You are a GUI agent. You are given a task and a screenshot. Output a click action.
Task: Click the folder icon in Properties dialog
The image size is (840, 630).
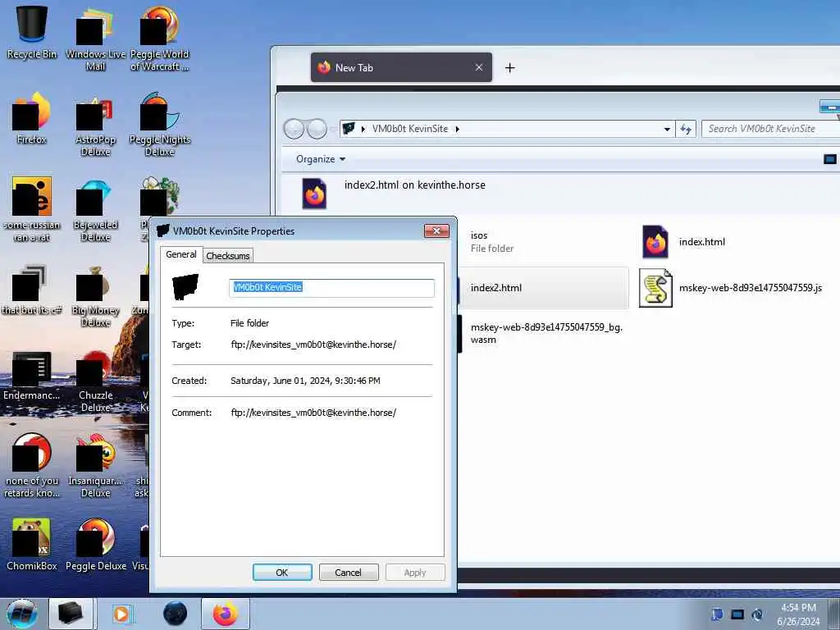tap(185, 287)
